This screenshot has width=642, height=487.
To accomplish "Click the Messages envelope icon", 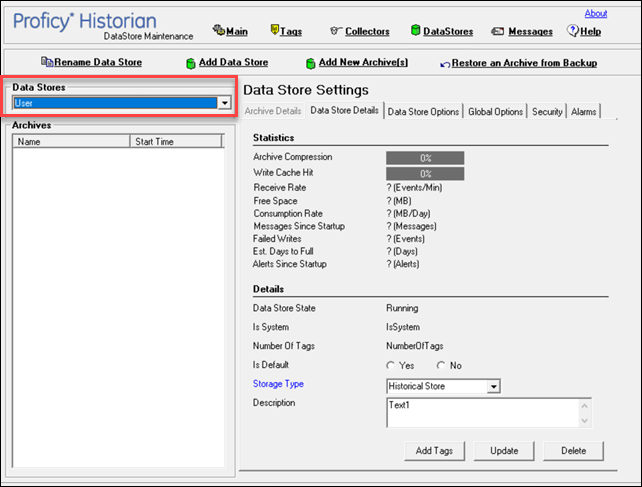I will 497,31.
